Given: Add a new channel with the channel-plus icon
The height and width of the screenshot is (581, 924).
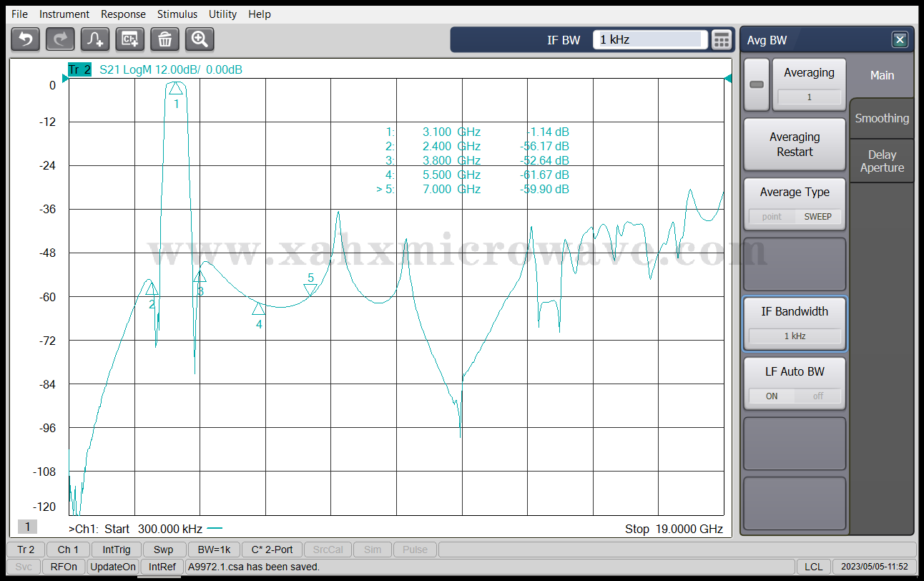Looking at the screenshot, I should 130,39.
